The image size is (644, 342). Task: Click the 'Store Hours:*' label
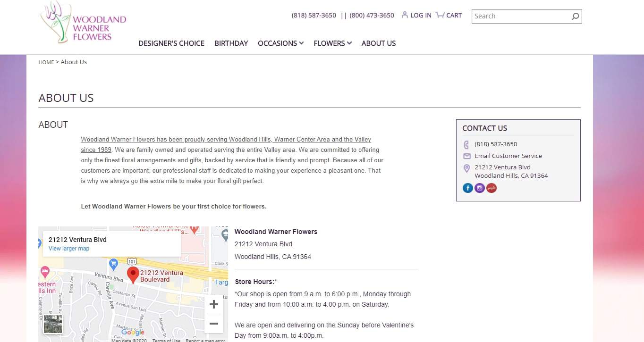coord(256,282)
